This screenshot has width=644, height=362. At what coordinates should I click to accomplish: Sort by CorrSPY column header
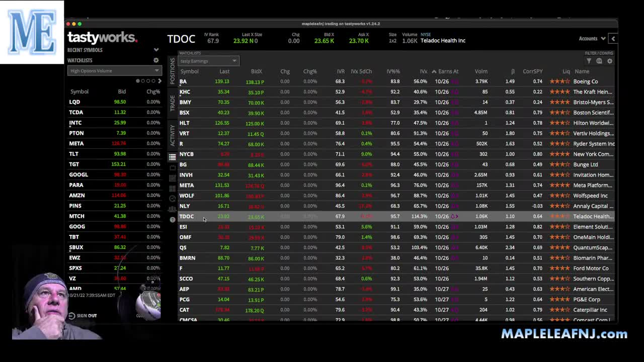[x=532, y=71]
